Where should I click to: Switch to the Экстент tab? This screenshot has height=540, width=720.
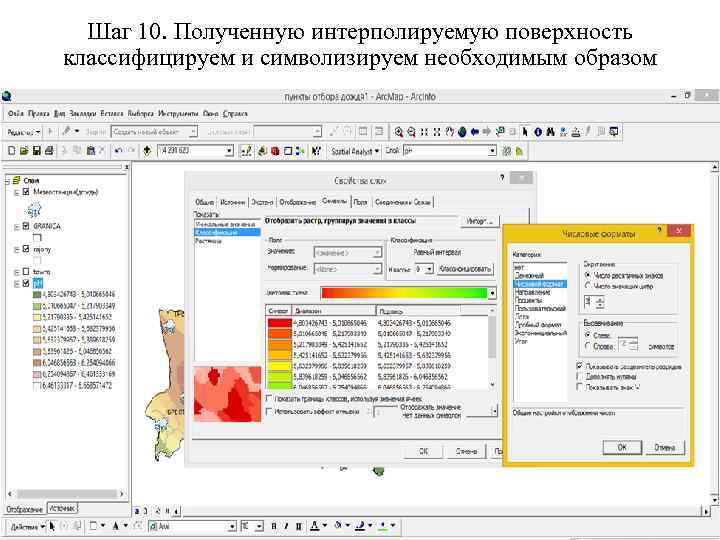[263, 202]
